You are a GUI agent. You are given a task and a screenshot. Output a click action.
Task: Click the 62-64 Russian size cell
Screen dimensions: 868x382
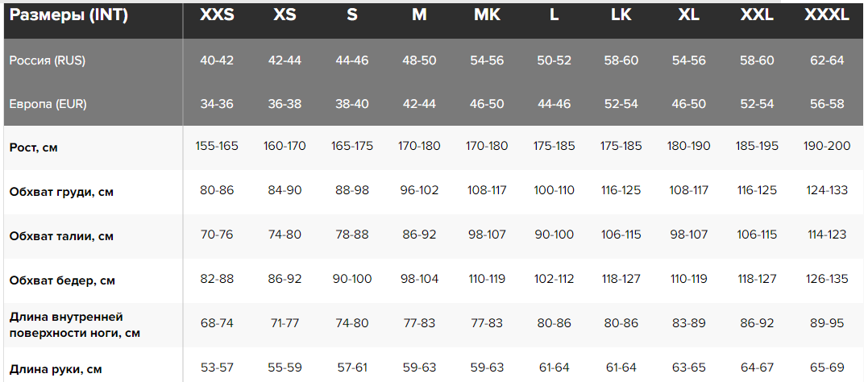point(826,60)
